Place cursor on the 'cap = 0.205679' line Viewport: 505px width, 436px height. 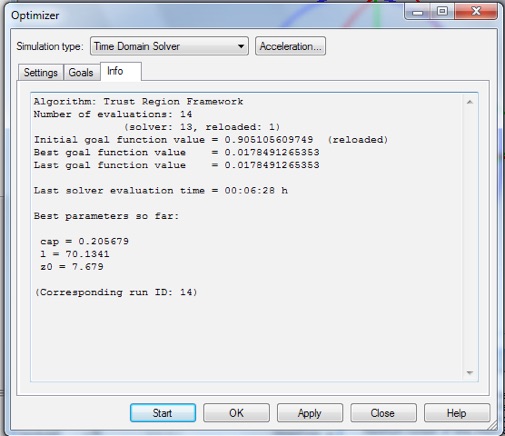[x=84, y=241]
